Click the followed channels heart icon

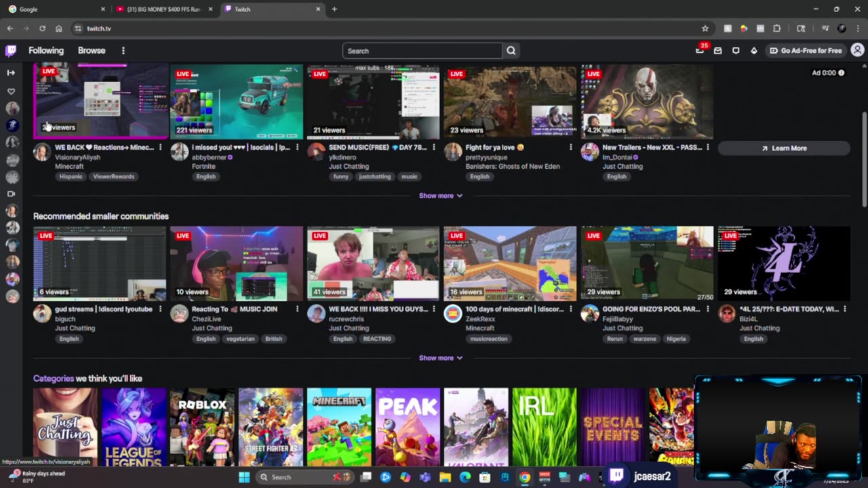click(x=11, y=91)
